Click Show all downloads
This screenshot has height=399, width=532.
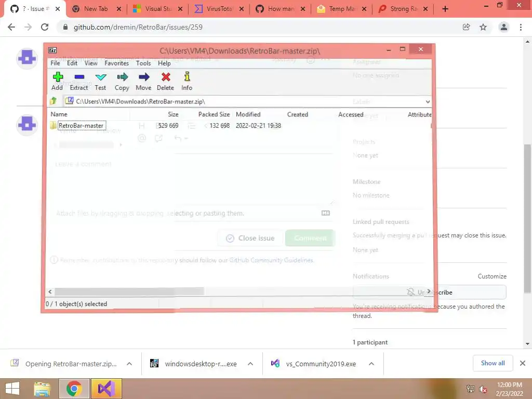pos(493,363)
